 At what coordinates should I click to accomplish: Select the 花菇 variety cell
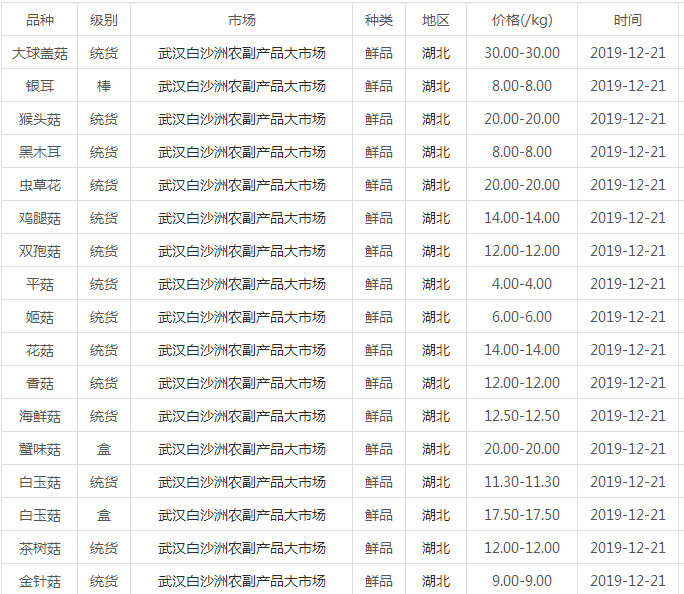[40, 350]
